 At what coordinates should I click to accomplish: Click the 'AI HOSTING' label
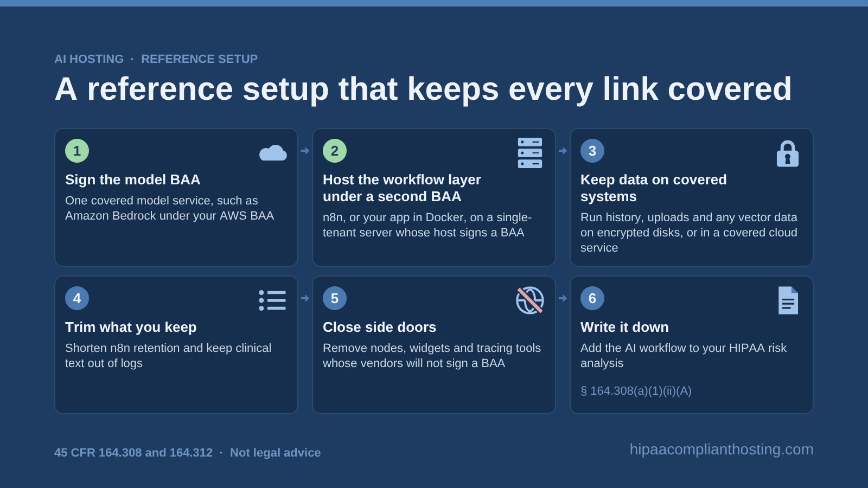click(x=89, y=59)
